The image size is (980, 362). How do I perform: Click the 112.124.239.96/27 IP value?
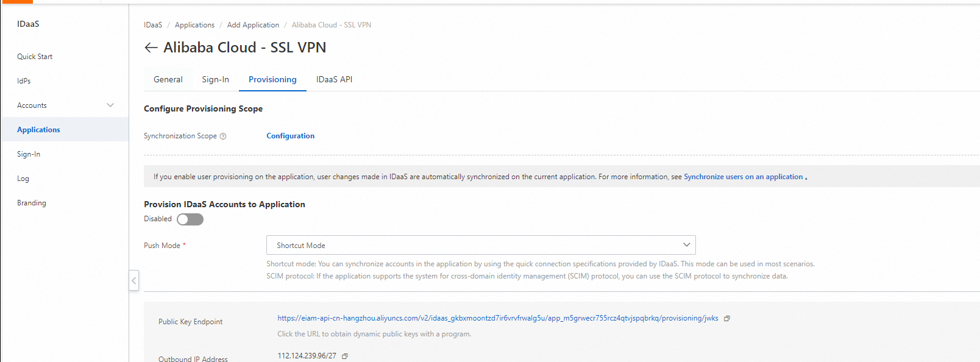point(307,356)
